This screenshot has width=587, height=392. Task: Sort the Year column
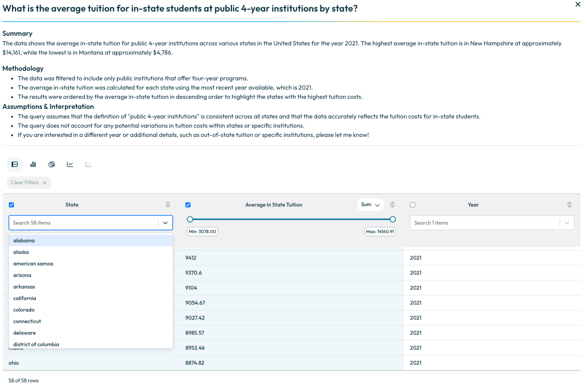pos(569,205)
